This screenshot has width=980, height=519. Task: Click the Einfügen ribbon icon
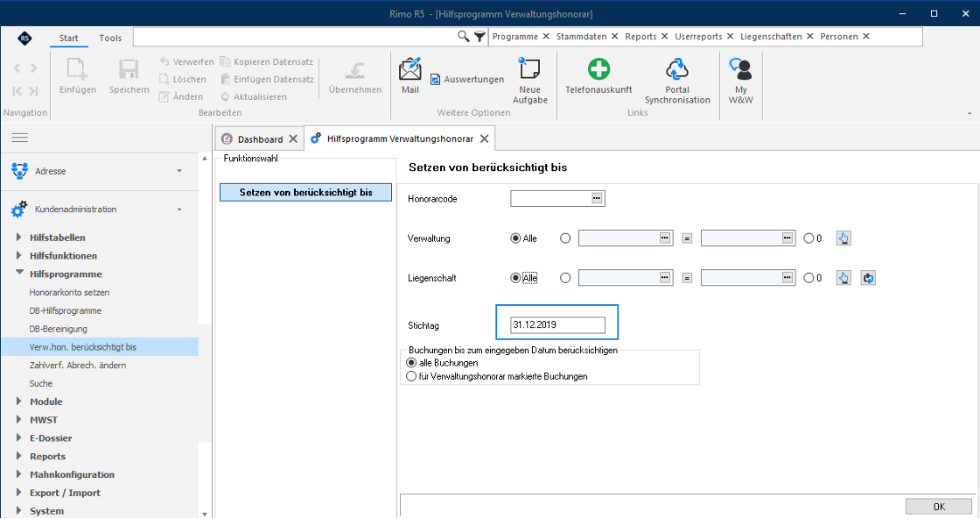click(x=78, y=69)
